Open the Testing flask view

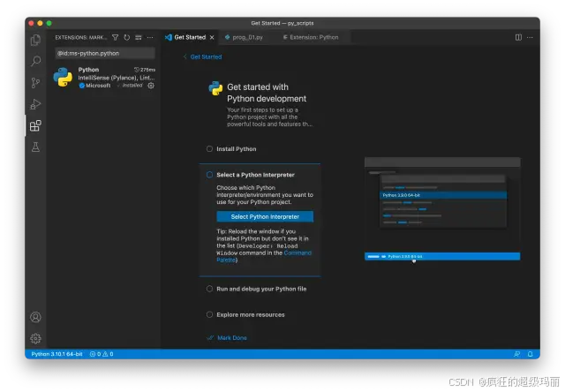pyautogui.click(x=35, y=147)
